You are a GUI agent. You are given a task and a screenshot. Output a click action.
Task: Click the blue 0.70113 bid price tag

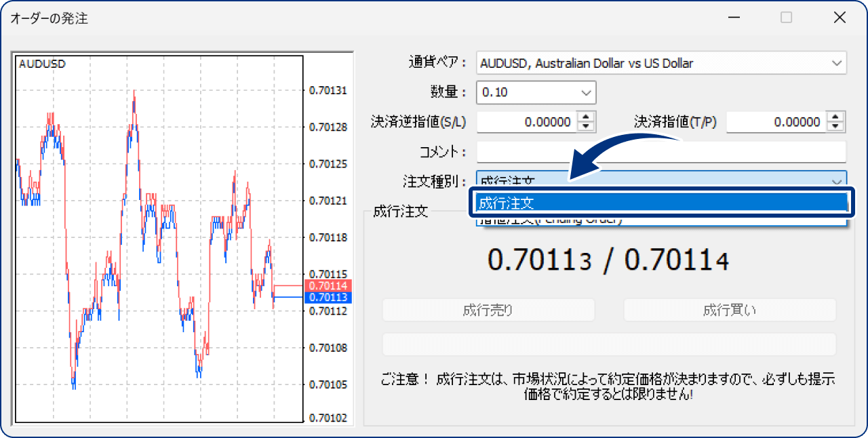click(328, 297)
